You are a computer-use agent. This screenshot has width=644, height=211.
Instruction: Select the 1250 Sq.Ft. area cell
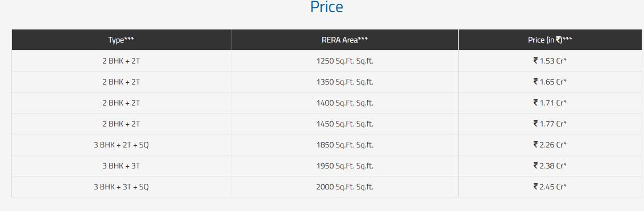[x=344, y=61]
